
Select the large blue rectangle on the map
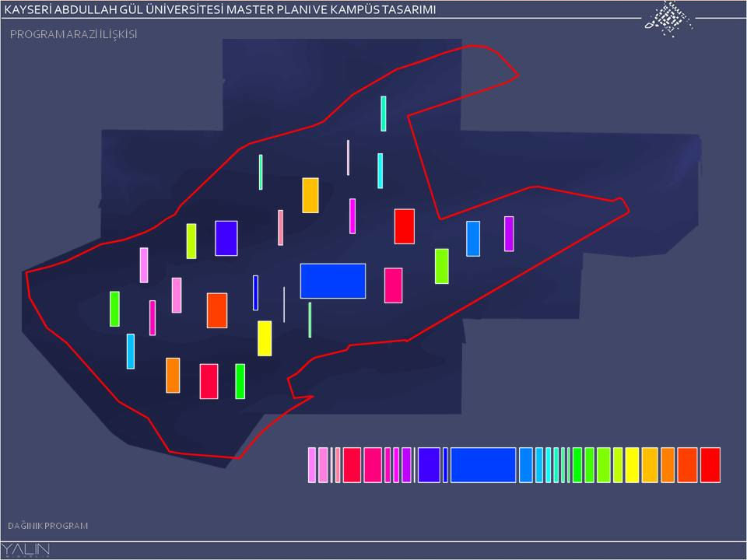[332, 281]
